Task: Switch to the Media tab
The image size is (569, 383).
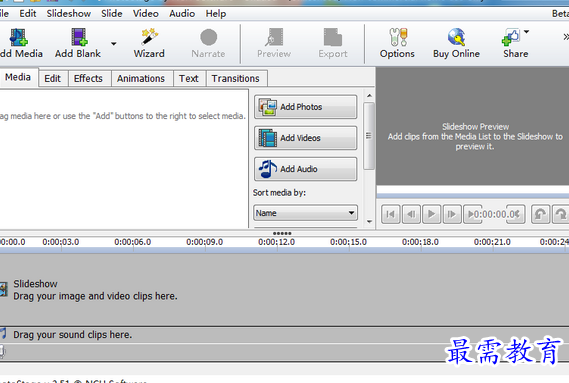Action: pos(18,77)
